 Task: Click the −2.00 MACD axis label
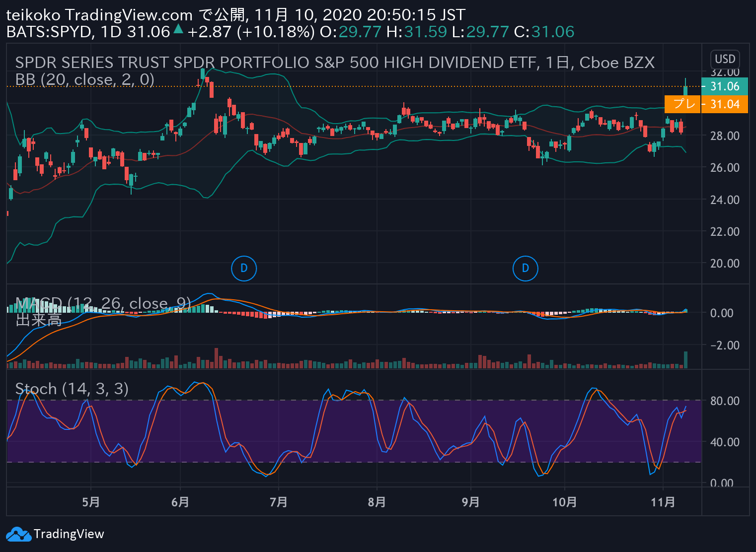click(x=725, y=345)
